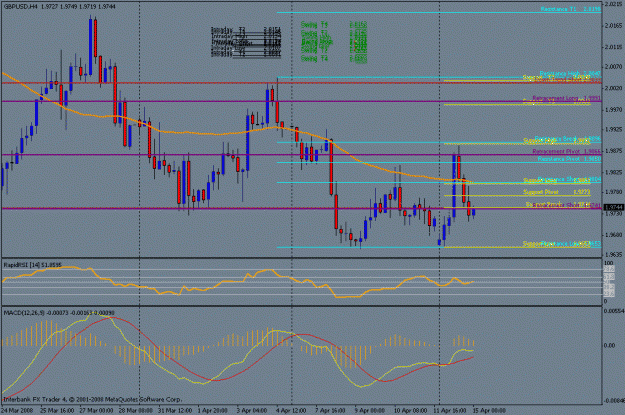This screenshot has height=415, width=625.
Task: Select the 1.9680 price axis label
Action: [614, 235]
